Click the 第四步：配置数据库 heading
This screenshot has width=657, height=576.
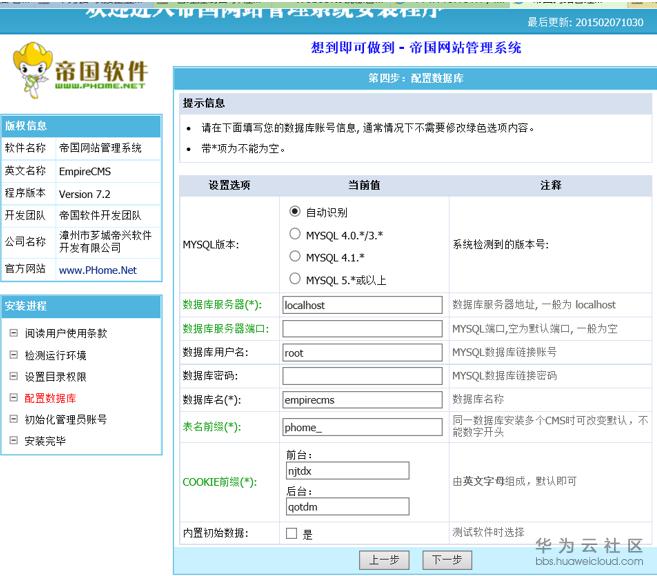pyautogui.click(x=416, y=78)
